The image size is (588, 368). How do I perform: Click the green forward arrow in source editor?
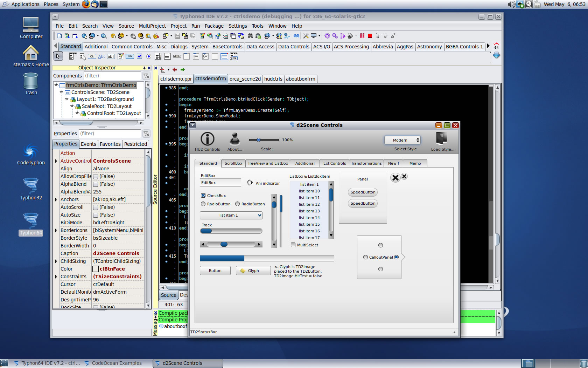pos(182,69)
